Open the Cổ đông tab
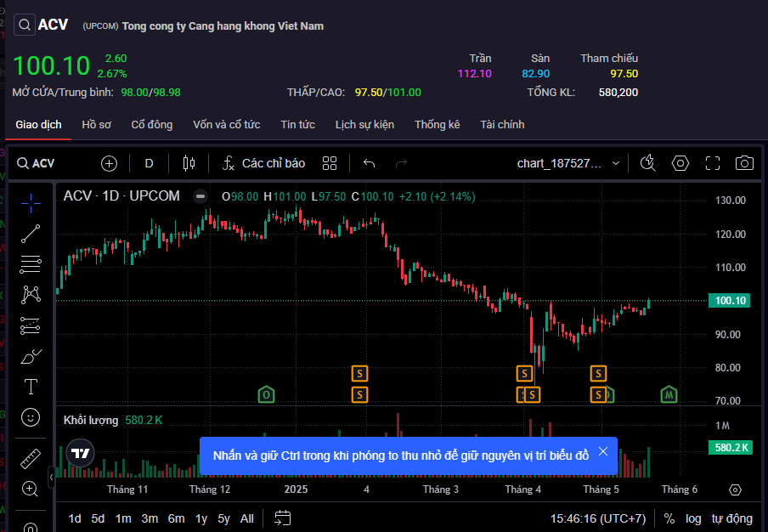 coord(152,124)
